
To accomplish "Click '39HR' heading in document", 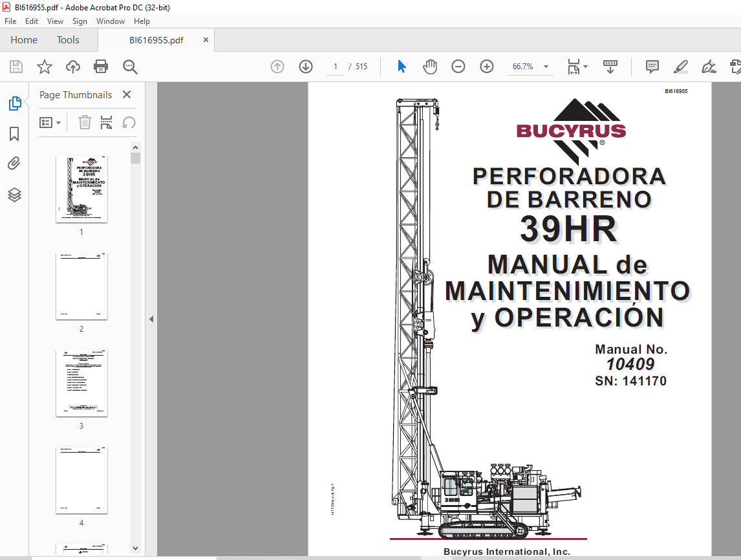I will point(569,229).
